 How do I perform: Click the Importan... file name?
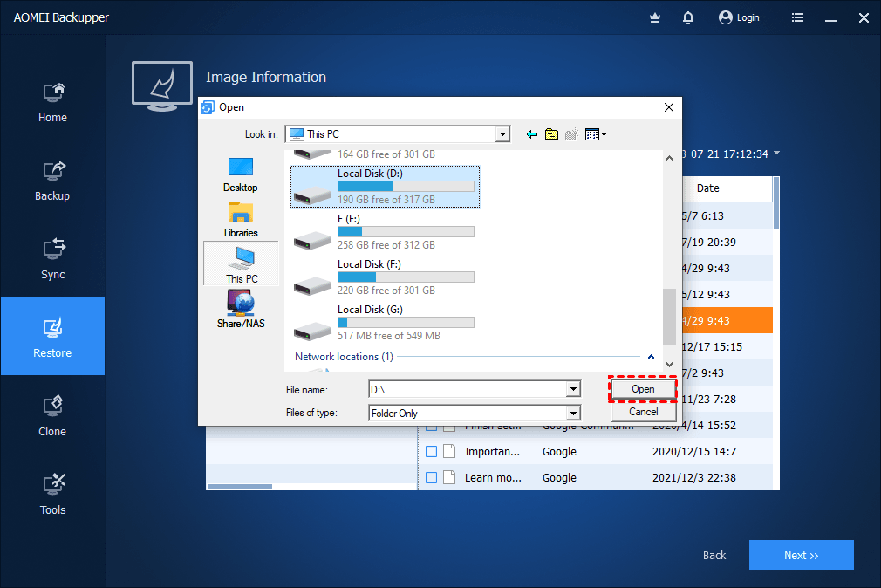click(492, 451)
